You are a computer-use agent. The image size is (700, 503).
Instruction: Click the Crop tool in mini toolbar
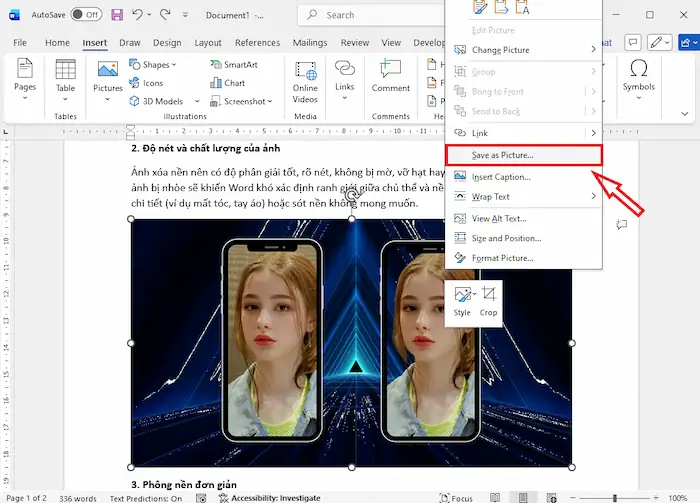[488, 302]
